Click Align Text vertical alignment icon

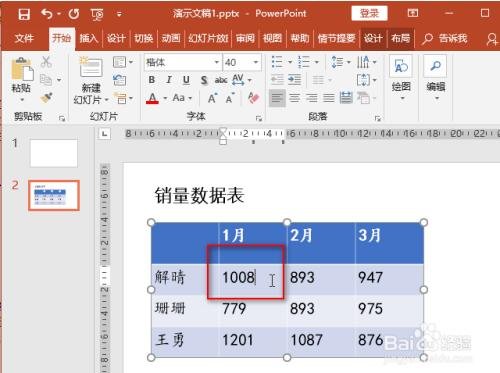[x=363, y=80]
